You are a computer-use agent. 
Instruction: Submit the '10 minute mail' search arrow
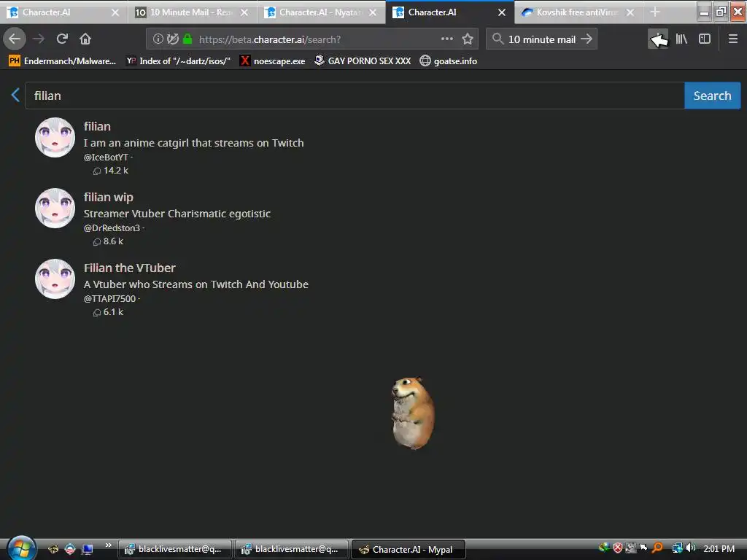point(587,39)
